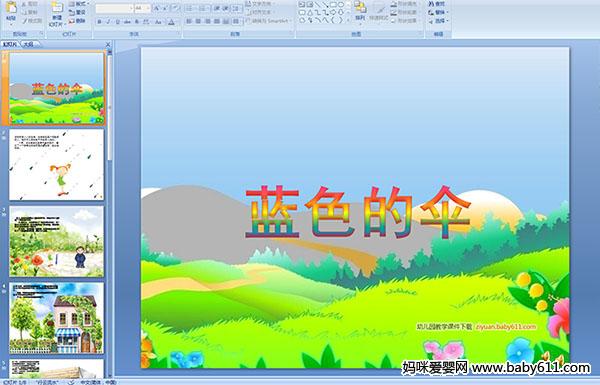Select the second slide thumbnail with girl
The height and width of the screenshot is (385, 600).
click(56, 165)
